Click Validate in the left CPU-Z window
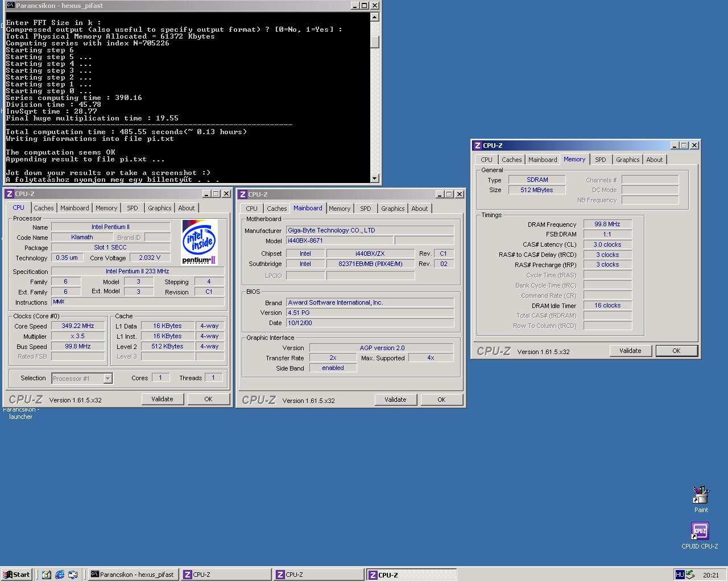 tap(162, 399)
